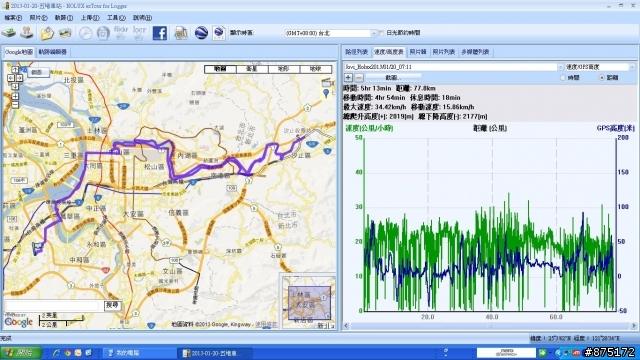Screen dimensions: 640x360
Task: Click the device settings toolbar icon
Action: [27, 33]
